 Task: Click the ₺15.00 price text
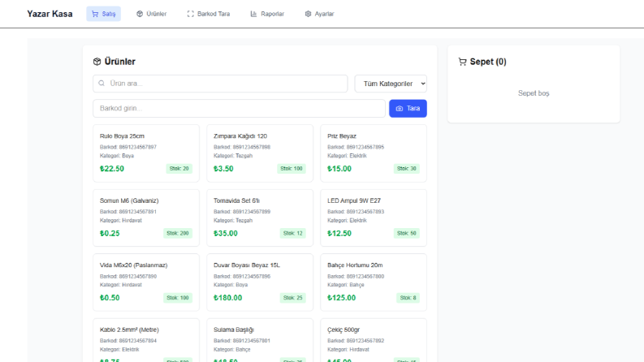pos(339,169)
